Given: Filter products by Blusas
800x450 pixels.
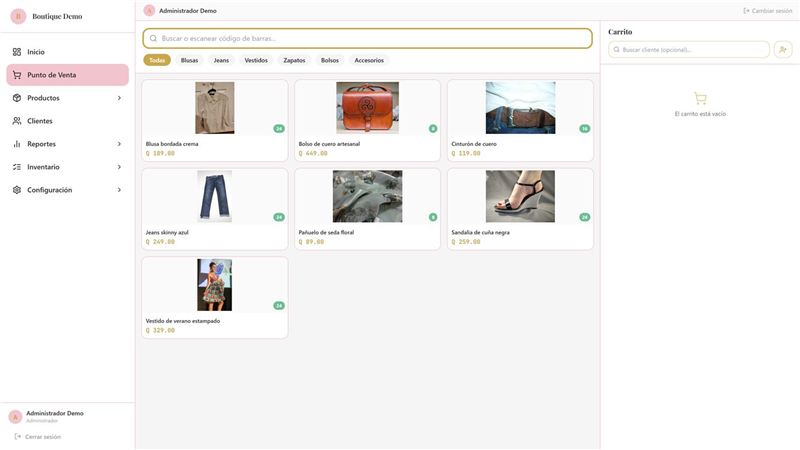Looking at the screenshot, I should pyautogui.click(x=189, y=60).
